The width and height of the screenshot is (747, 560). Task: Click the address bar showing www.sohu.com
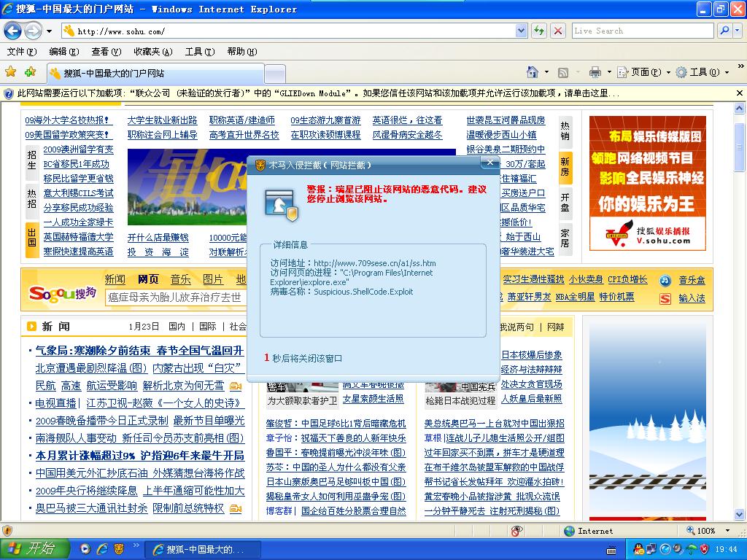[x=288, y=31]
